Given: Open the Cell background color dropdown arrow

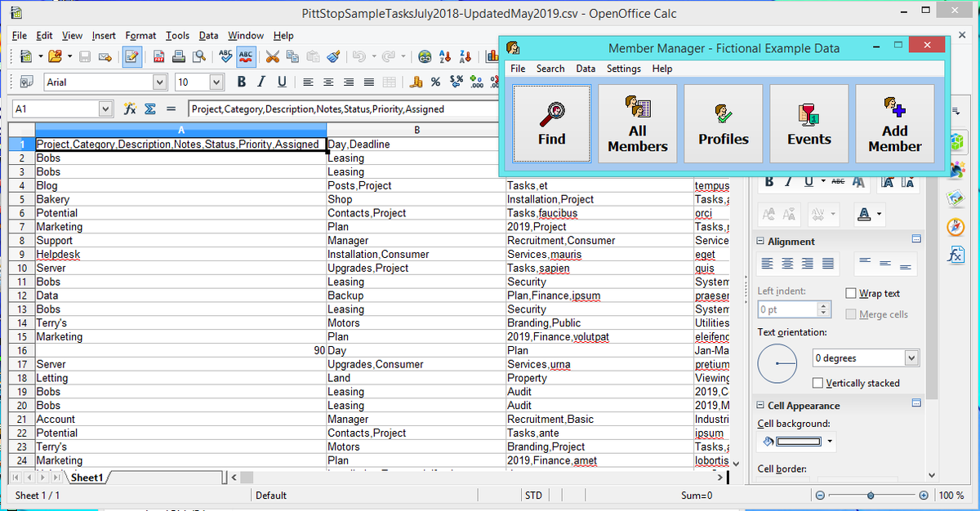Looking at the screenshot, I should [831, 442].
